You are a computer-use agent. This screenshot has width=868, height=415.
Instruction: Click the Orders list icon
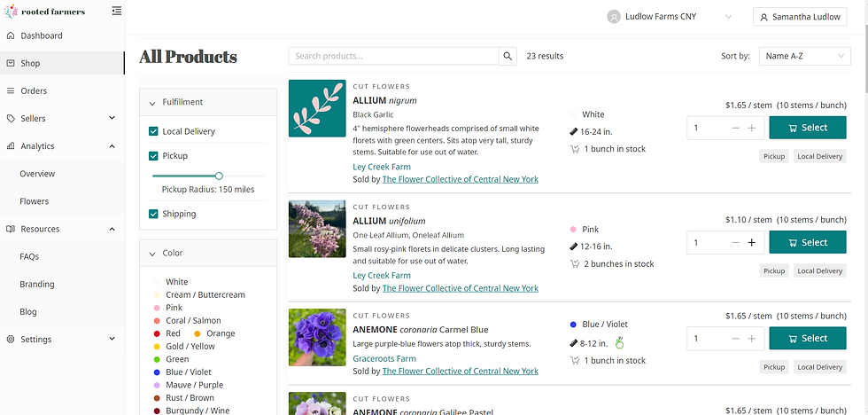pos(11,90)
